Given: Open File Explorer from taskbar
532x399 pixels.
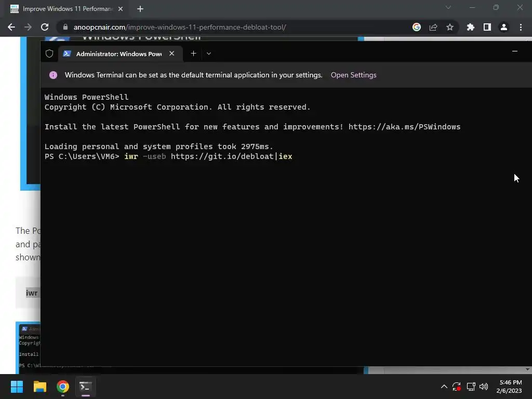Looking at the screenshot, I should (39, 387).
